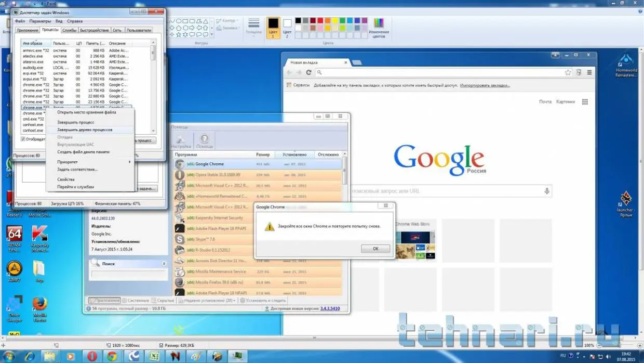Open Изменение цветов in Paint
The image size is (644, 363).
point(379,28)
